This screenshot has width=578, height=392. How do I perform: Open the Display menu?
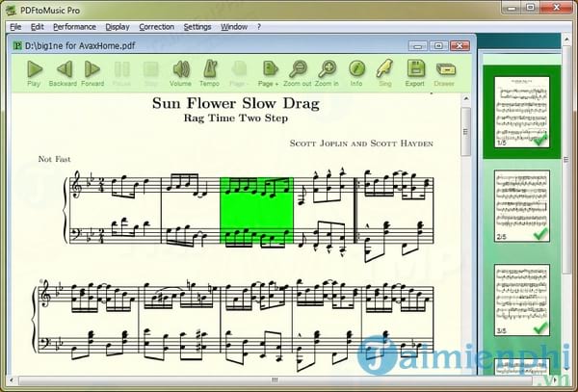[118, 27]
